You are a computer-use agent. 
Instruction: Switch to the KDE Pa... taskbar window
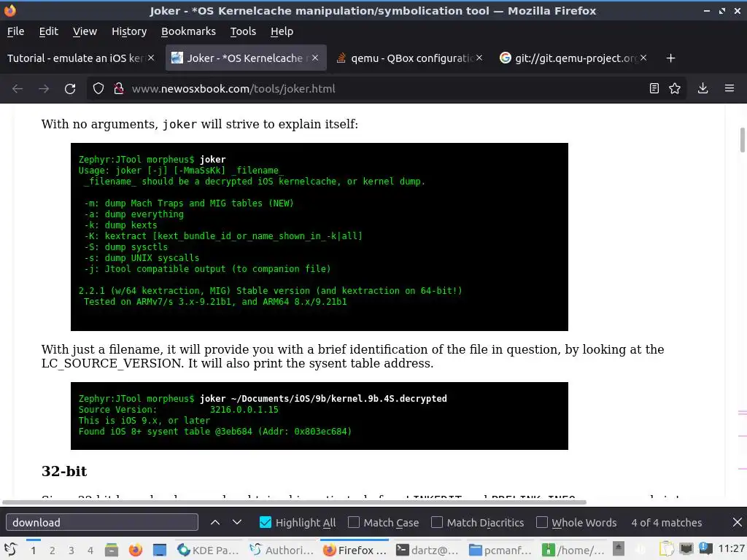pos(208,550)
